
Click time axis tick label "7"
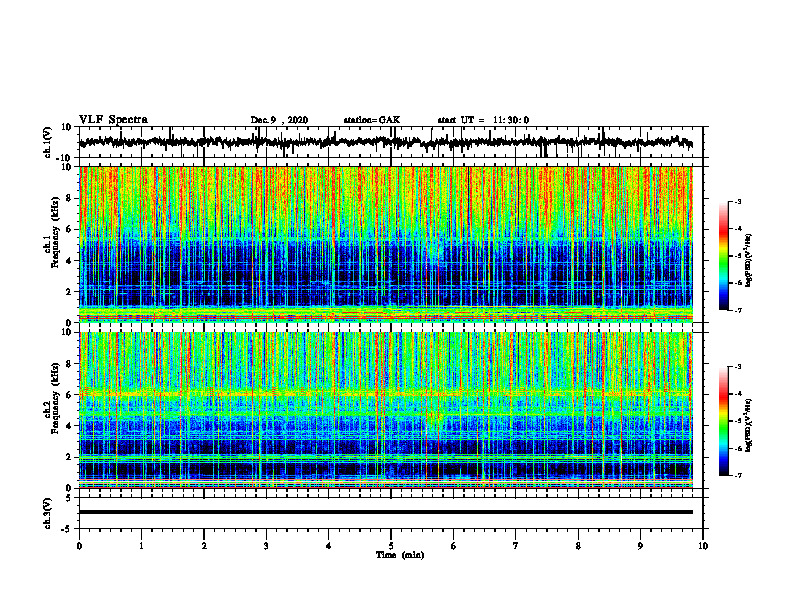(x=516, y=546)
